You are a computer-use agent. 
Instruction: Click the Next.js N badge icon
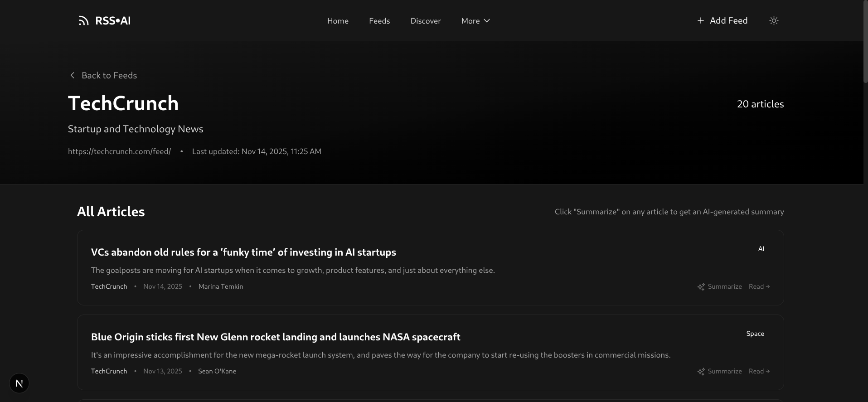(x=19, y=383)
